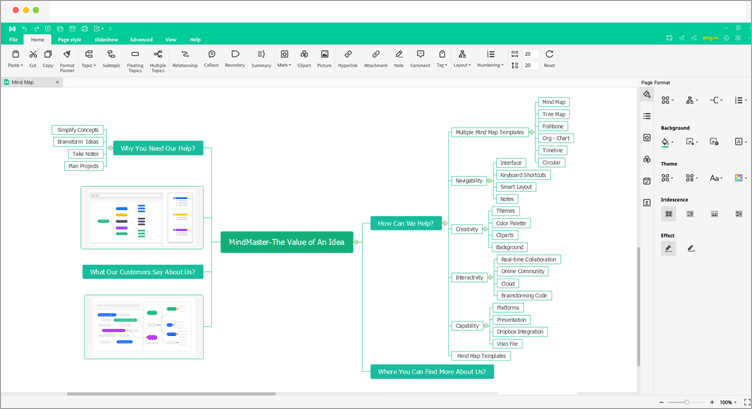752x409 pixels.
Task: Expand the Numbering dropdown
Action: pyautogui.click(x=491, y=58)
